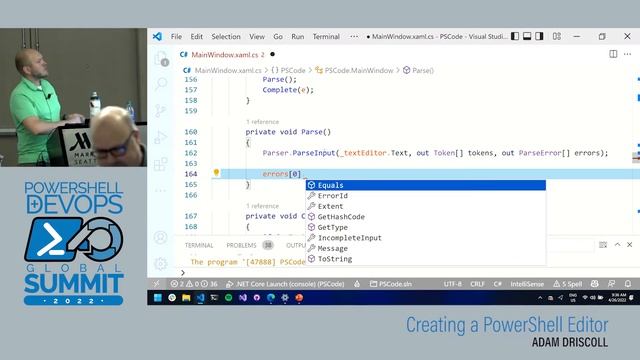This screenshot has height=360, width=640.
Task: Click the flame icon in the status bar
Action: (x=357, y=284)
